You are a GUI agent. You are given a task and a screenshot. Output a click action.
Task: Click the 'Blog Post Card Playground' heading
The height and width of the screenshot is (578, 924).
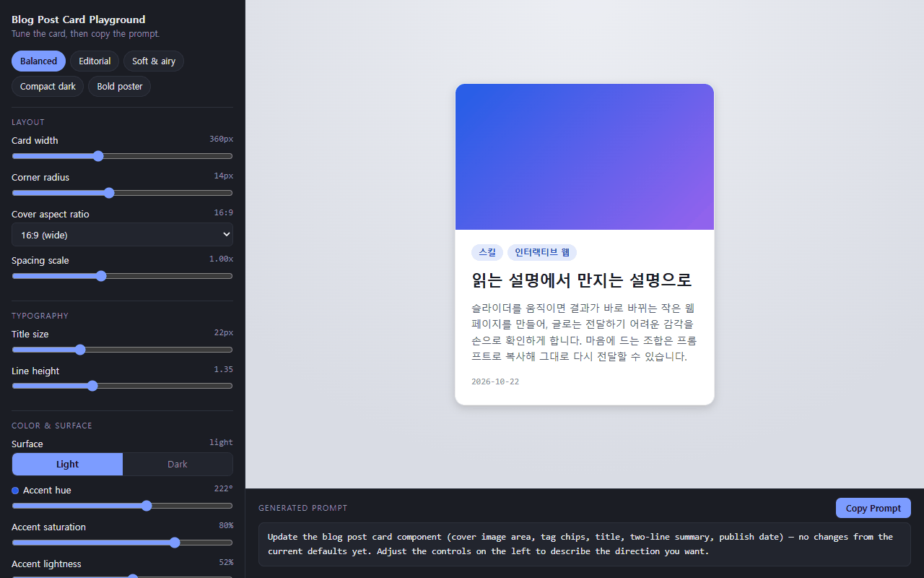click(78, 20)
